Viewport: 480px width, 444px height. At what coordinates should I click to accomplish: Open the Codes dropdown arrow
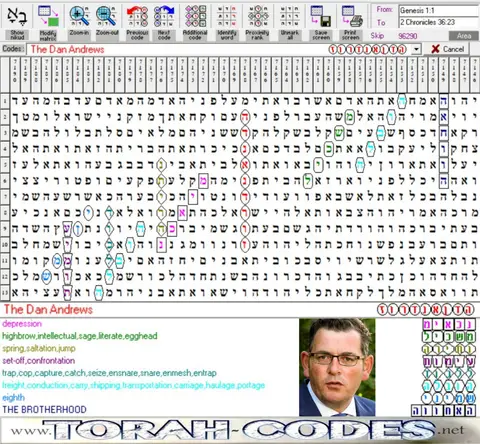pos(416,49)
